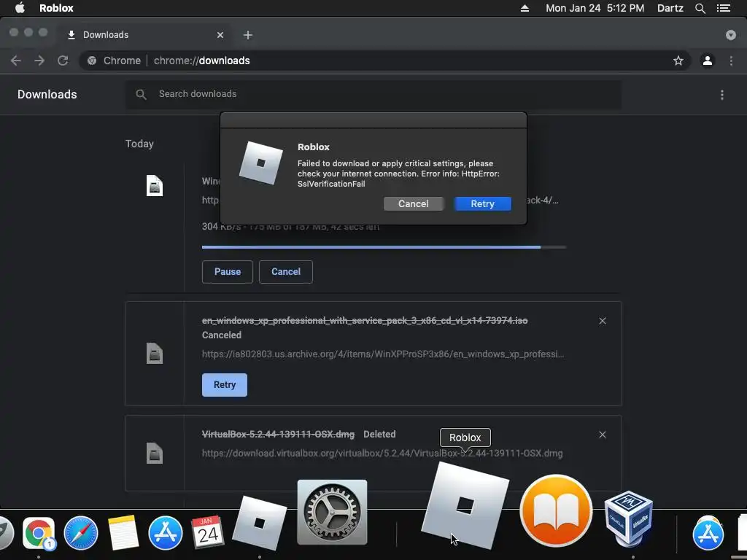Viewport: 747px width, 560px height.
Task: Launch VirtualBox from the Dock
Action: (629, 519)
